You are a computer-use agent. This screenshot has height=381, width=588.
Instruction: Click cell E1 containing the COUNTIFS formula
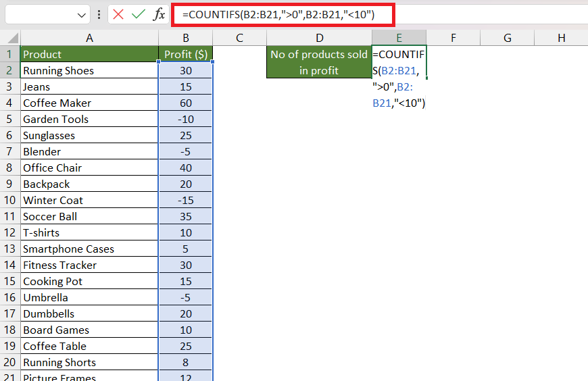[x=399, y=62]
